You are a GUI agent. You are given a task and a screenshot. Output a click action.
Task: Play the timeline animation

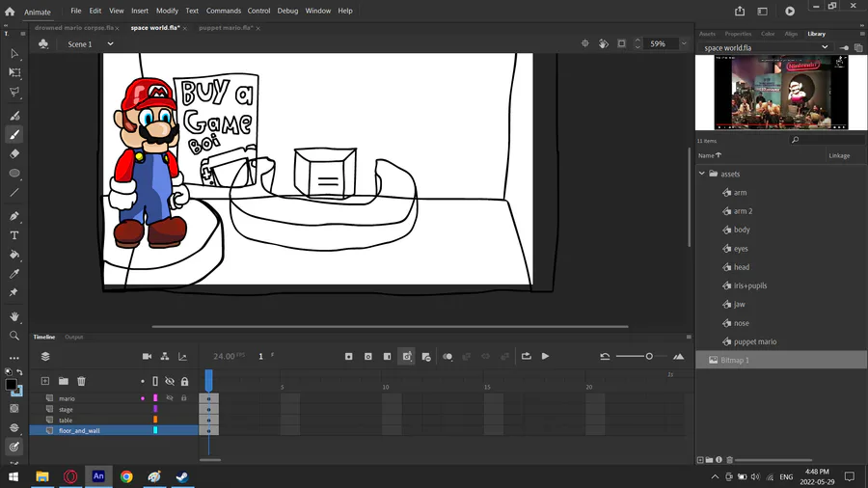tap(545, 356)
